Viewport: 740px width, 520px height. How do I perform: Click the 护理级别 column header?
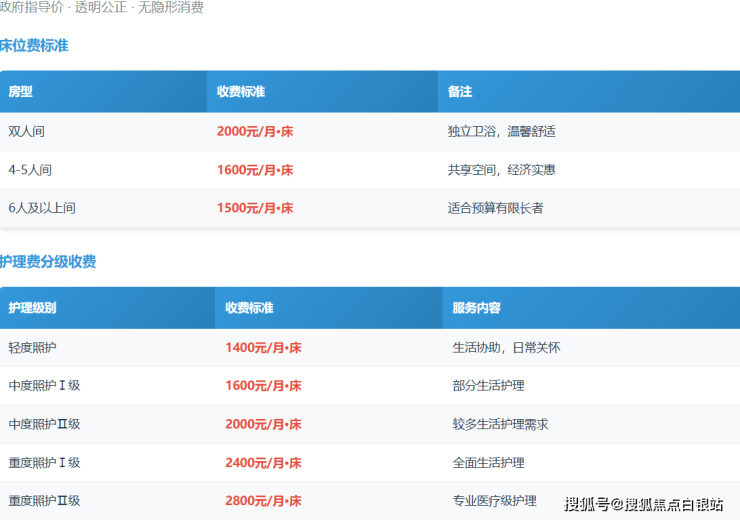tap(33, 308)
